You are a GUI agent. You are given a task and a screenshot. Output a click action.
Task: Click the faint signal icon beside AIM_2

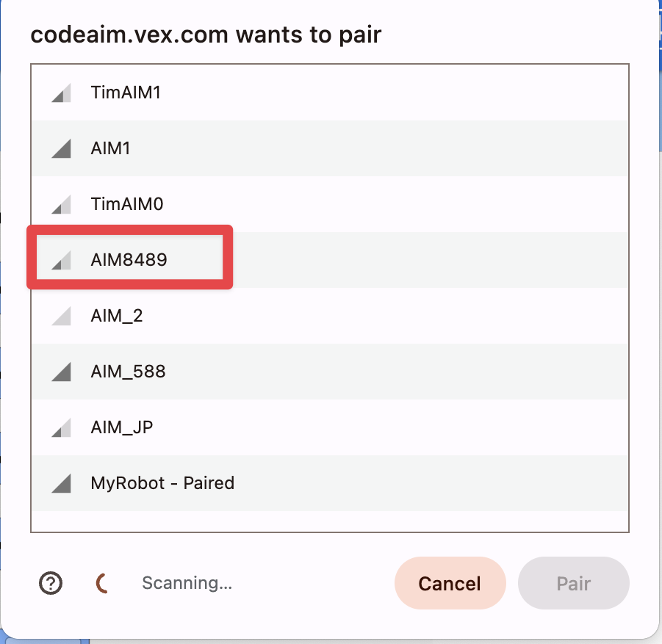pos(62,316)
